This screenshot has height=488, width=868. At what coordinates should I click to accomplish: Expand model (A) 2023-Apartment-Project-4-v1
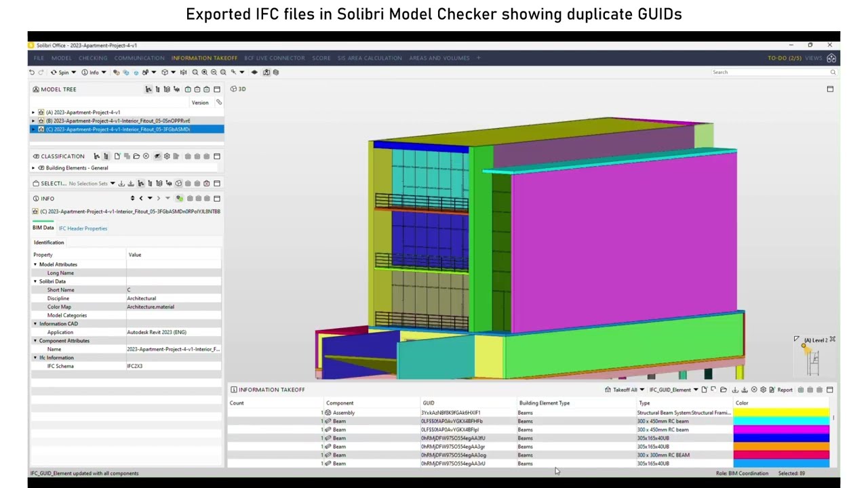(x=33, y=113)
